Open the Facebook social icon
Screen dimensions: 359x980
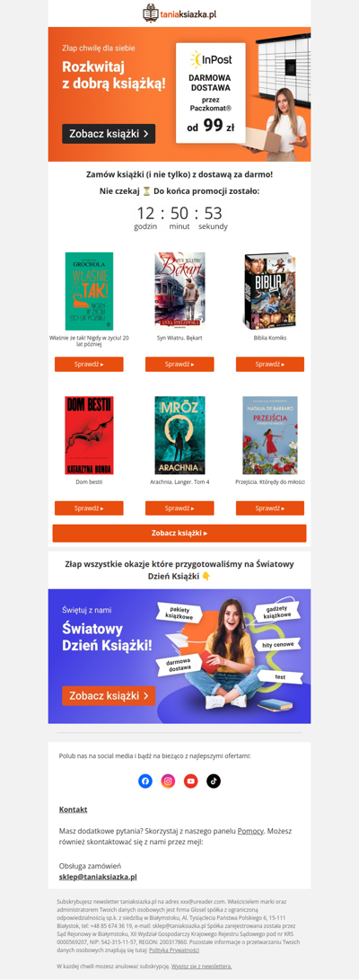tap(144, 781)
